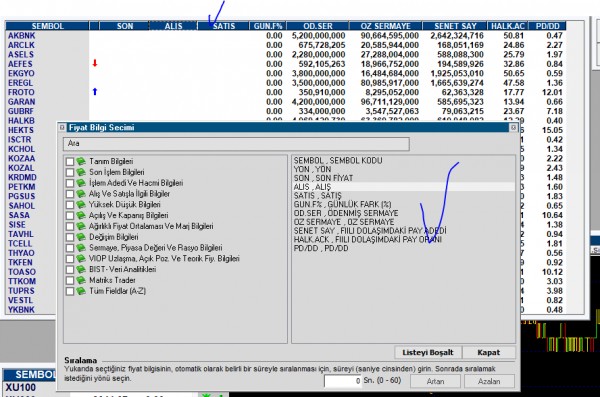The image size is (600, 397).
Task: Click the Artan sort button
Action: [435, 381]
